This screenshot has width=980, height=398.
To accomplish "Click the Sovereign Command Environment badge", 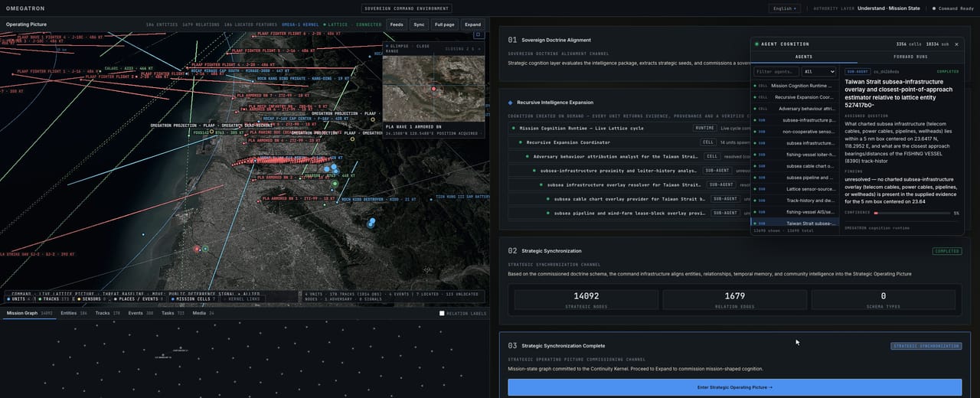I will (x=406, y=8).
